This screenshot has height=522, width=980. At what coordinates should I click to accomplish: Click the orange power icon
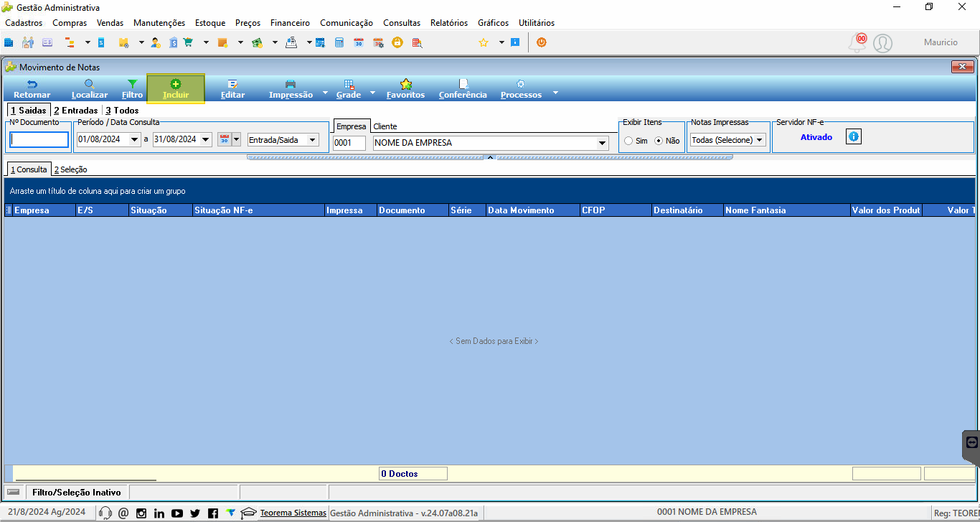[541, 42]
